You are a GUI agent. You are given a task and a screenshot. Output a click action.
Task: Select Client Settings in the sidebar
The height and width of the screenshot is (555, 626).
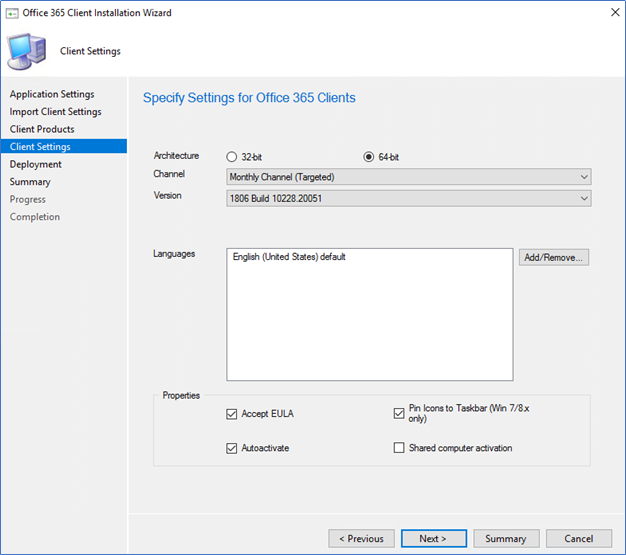click(x=64, y=147)
